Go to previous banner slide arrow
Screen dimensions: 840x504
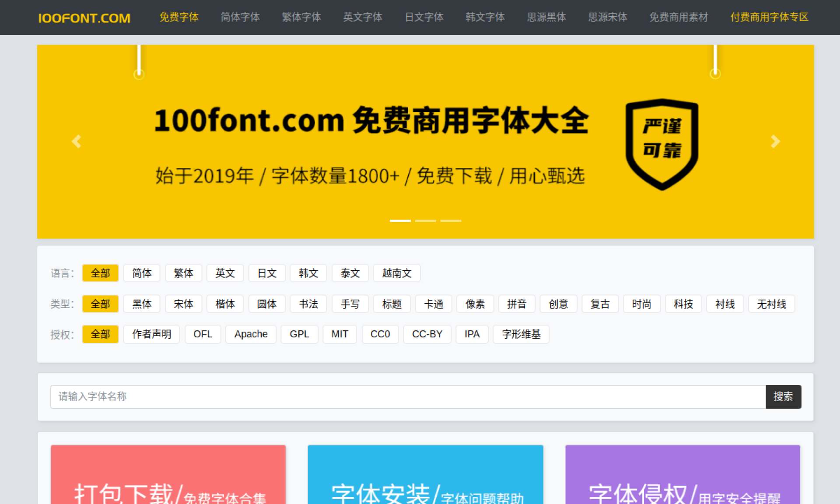coord(77,141)
